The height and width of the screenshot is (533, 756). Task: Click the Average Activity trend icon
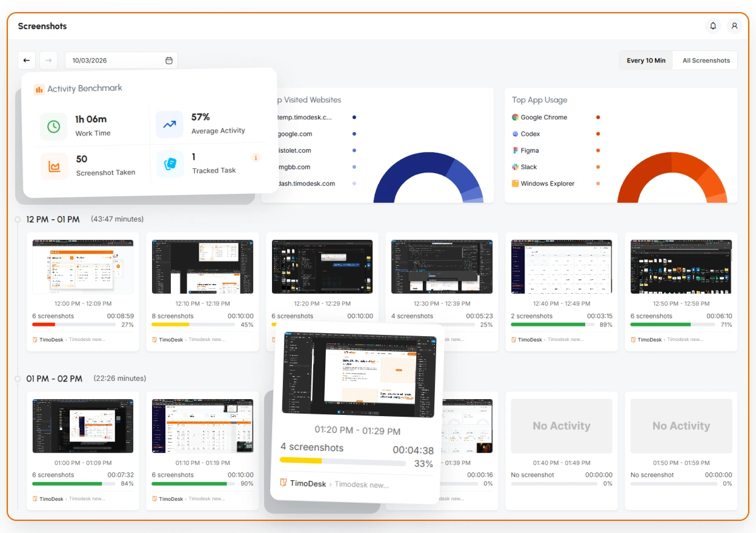coord(170,124)
